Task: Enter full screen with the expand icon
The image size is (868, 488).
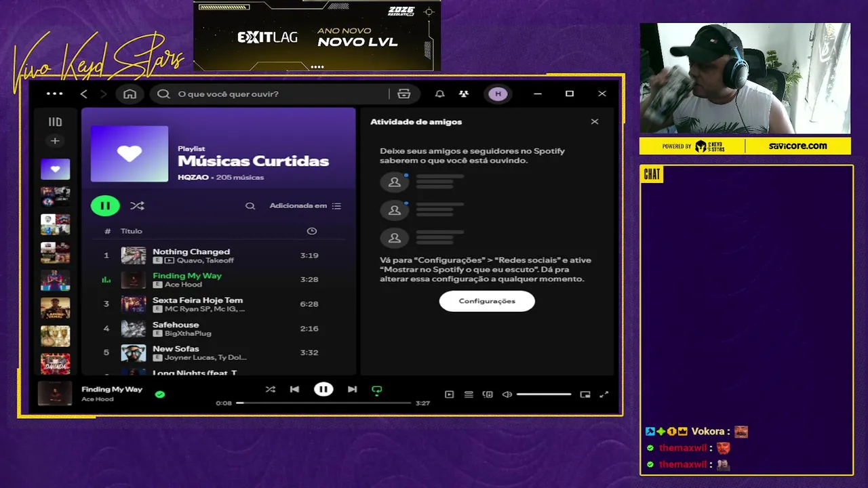Action: (x=604, y=394)
